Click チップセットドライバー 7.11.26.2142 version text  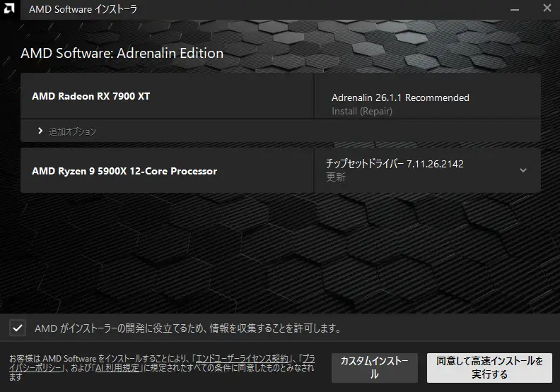[395, 164]
